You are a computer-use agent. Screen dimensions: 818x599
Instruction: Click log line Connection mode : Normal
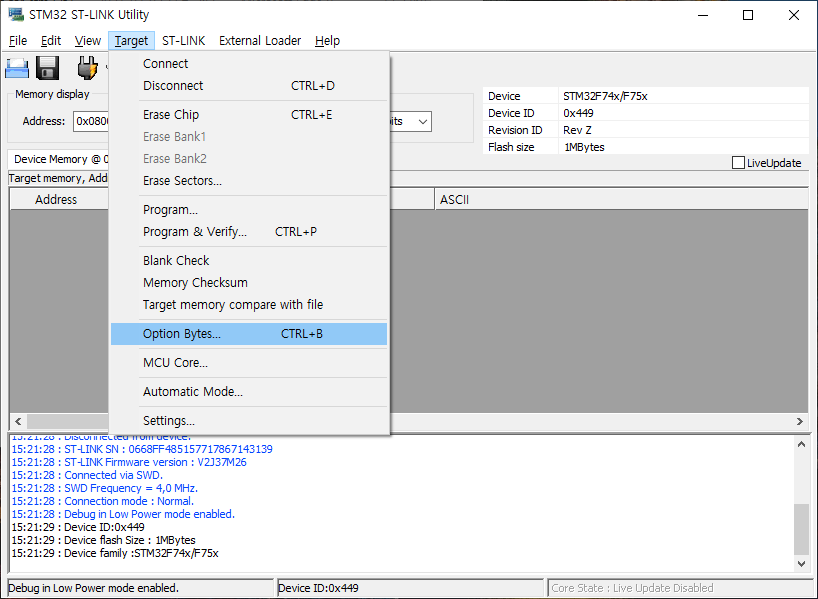click(103, 501)
